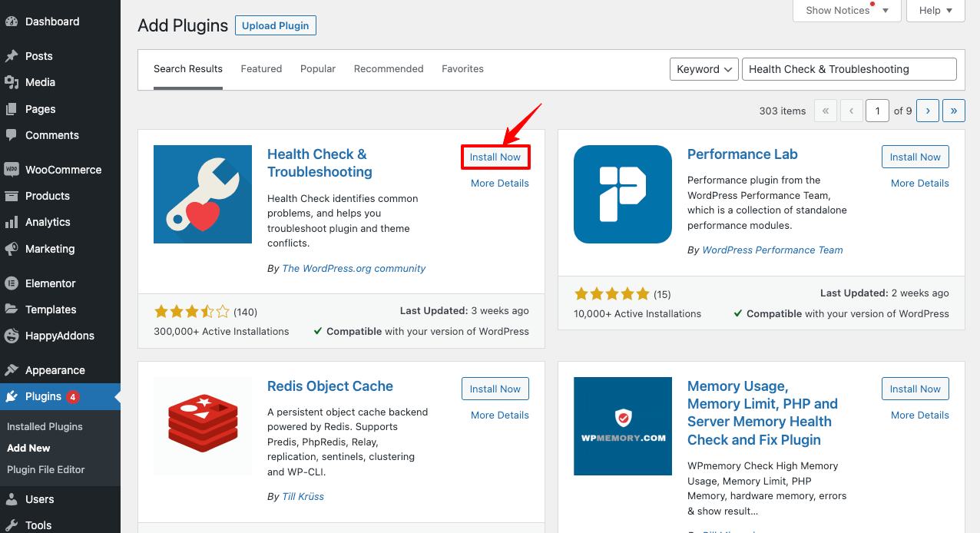Open More Details for Redis Object Cache
Viewport: 980px width, 533px height.
[500, 415]
